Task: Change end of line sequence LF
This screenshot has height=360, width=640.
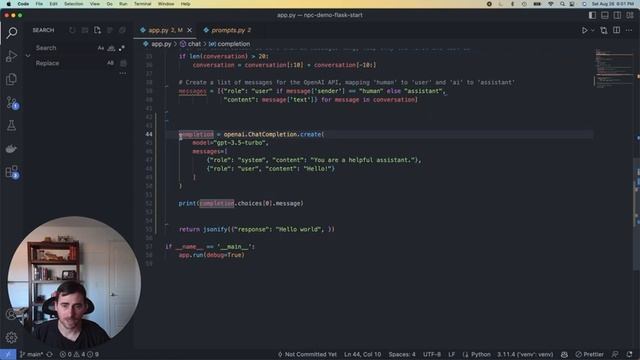Action: point(451,354)
